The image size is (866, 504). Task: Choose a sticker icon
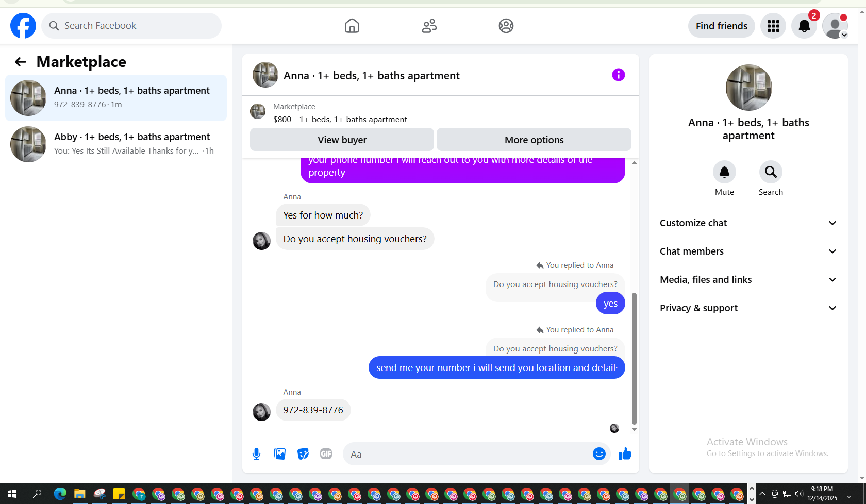tap(303, 453)
